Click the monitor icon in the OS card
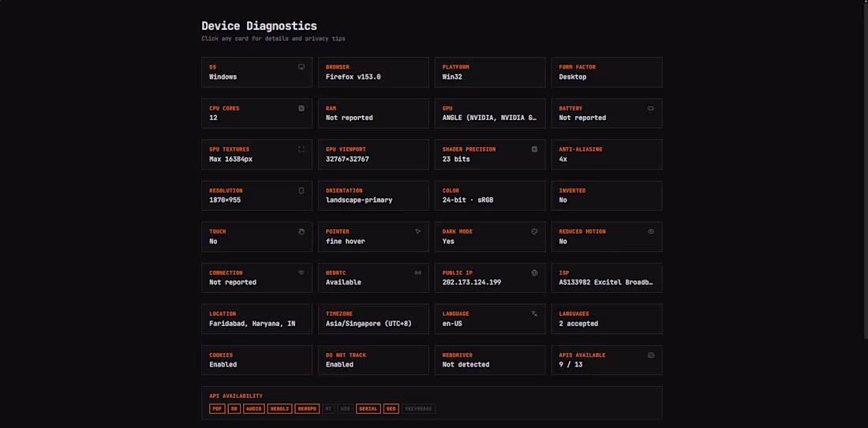The height and width of the screenshot is (428, 868). [301, 67]
